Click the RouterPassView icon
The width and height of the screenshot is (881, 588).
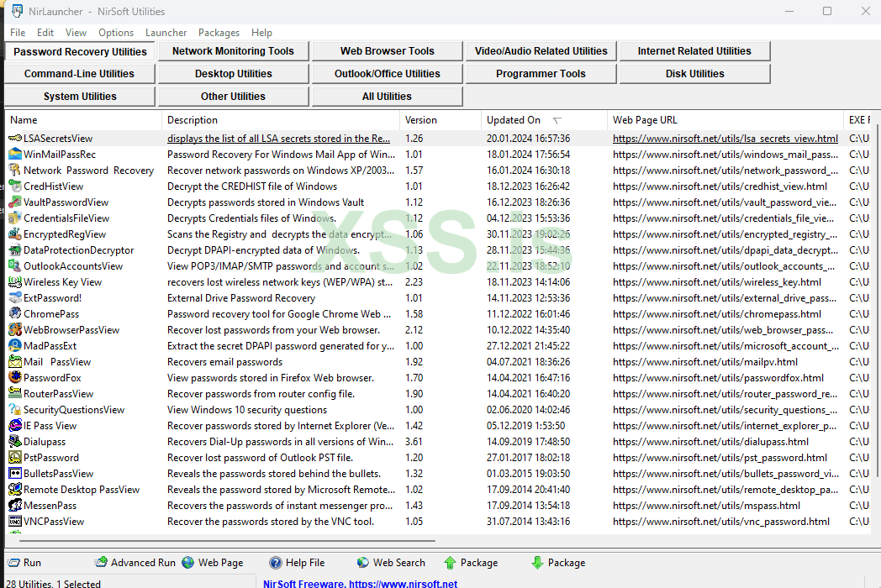click(x=15, y=394)
